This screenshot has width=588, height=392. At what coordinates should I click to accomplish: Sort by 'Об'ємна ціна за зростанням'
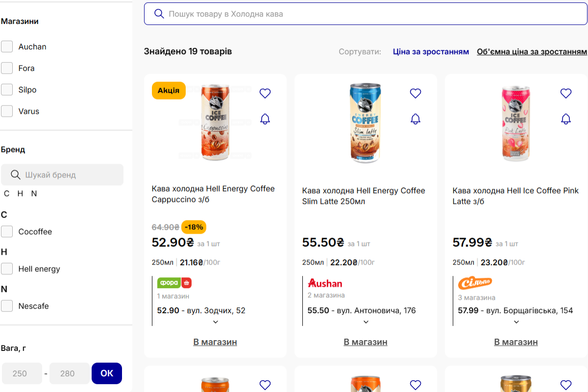click(532, 51)
